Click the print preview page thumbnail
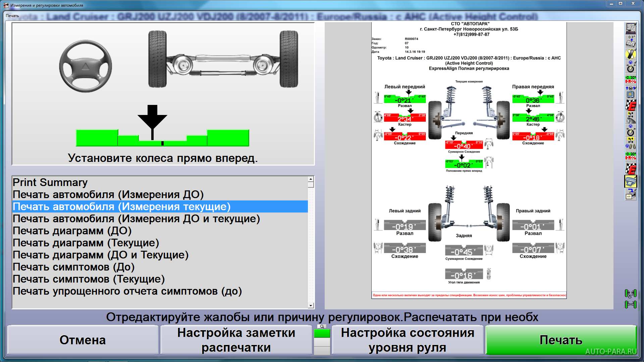 (x=469, y=160)
